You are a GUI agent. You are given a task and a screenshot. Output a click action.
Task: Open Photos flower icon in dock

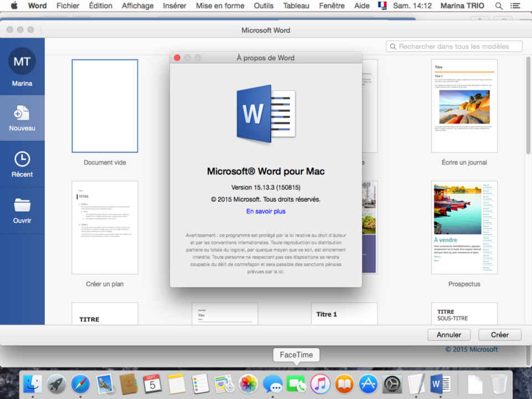click(x=248, y=384)
